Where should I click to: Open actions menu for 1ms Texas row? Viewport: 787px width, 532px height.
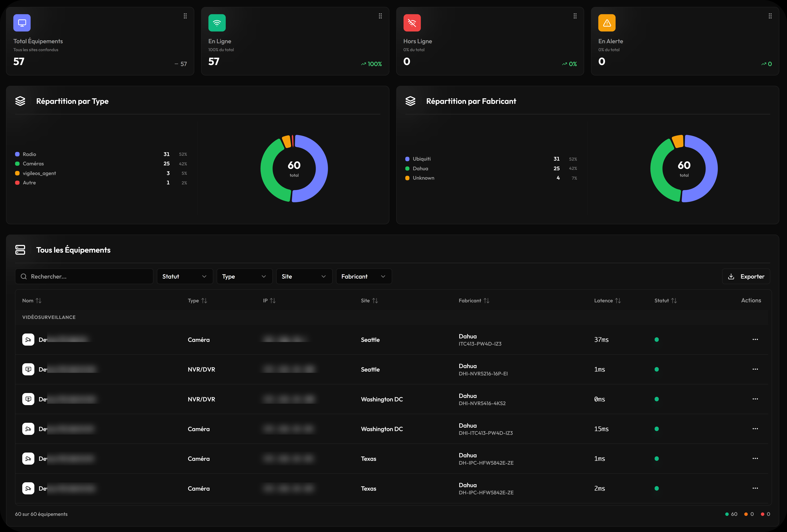[x=755, y=458]
